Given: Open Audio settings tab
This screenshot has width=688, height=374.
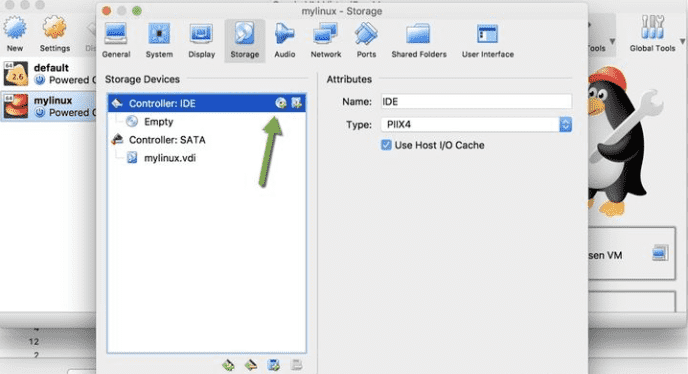Looking at the screenshot, I should click(284, 40).
